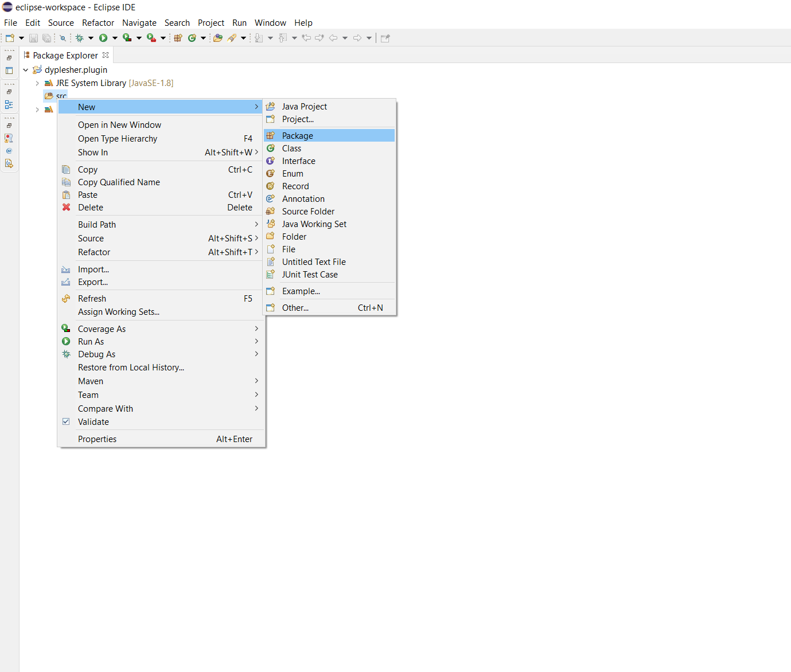
Task: Choose Java Working Set from the submenu
Action: (329, 224)
